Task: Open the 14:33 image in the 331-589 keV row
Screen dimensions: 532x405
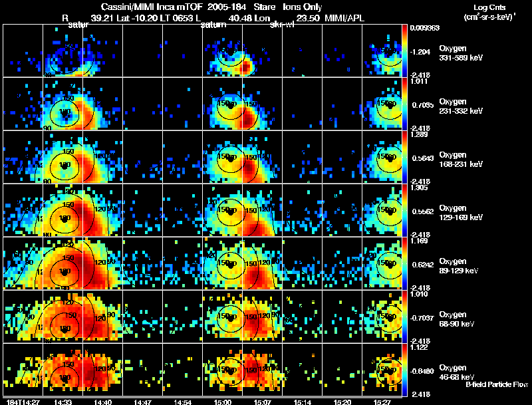Action: 63,51
